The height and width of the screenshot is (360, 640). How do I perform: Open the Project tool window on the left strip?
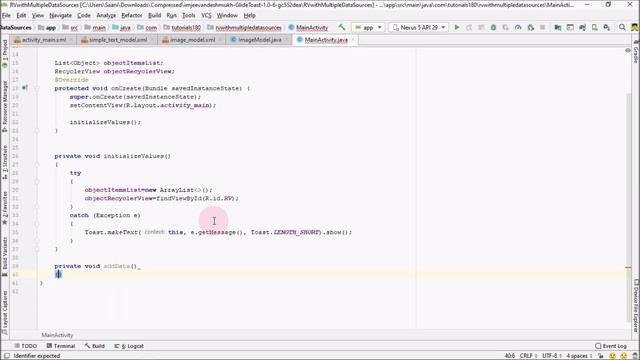click(4, 54)
